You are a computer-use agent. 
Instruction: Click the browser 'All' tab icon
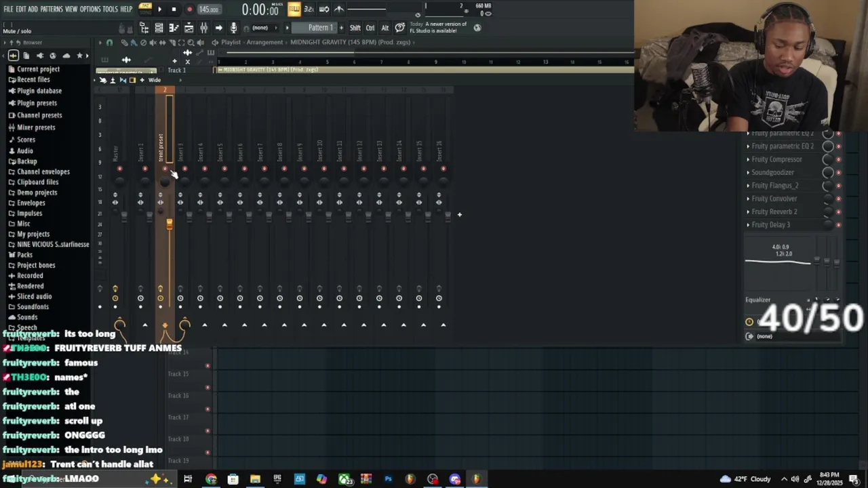click(x=13, y=56)
